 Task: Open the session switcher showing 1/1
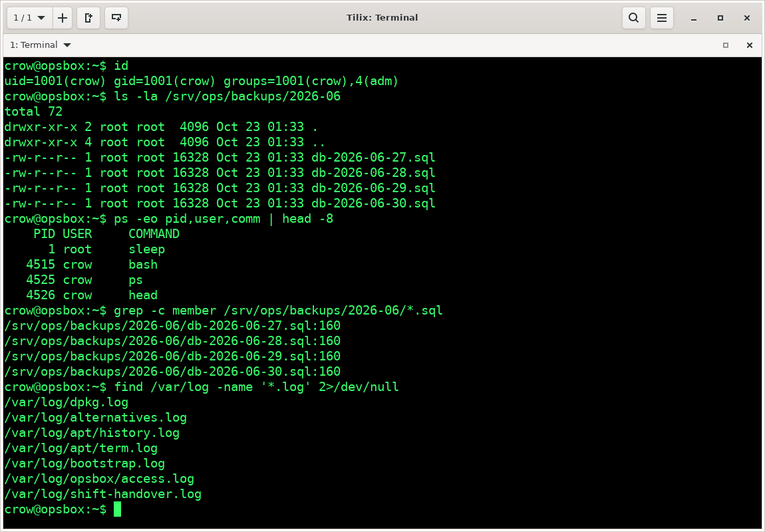coord(29,18)
